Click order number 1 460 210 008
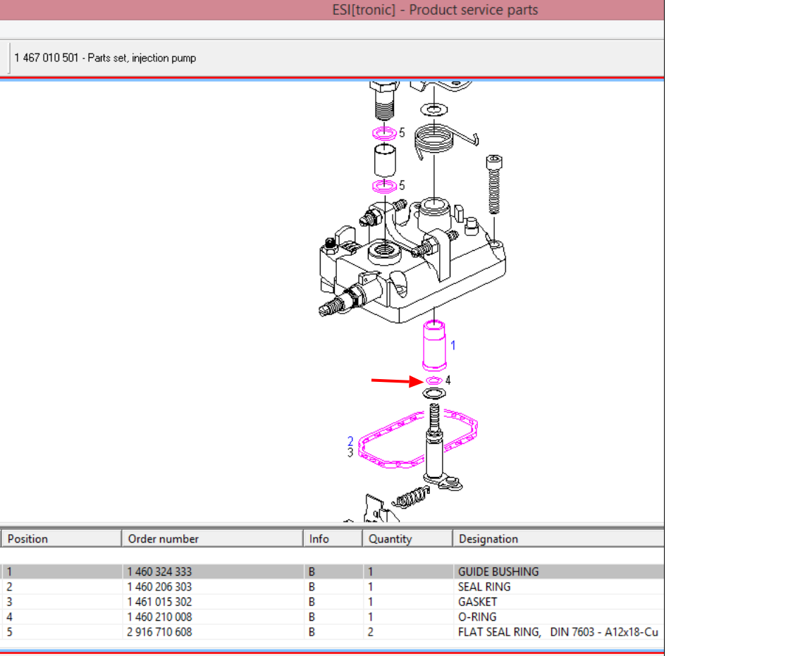This screenshot has height=656, width=812. pyautogui.click(x=159, y=617)
